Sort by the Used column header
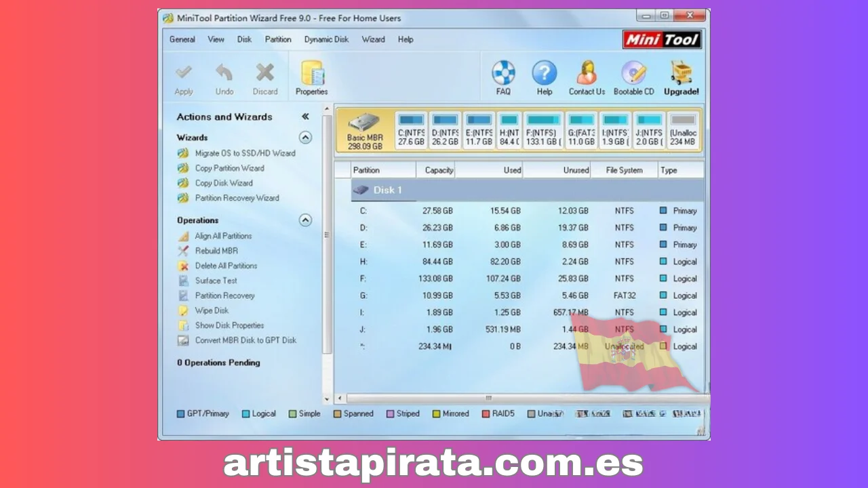This screenshot has width=868, height=488. [489, 170]
